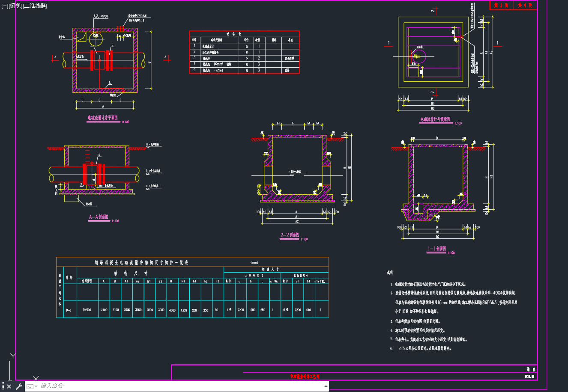Viewport: 568px width, 392px height.
Task: Select note 4 starting with 施工时预埋管位置
Action: coord(418,331)
